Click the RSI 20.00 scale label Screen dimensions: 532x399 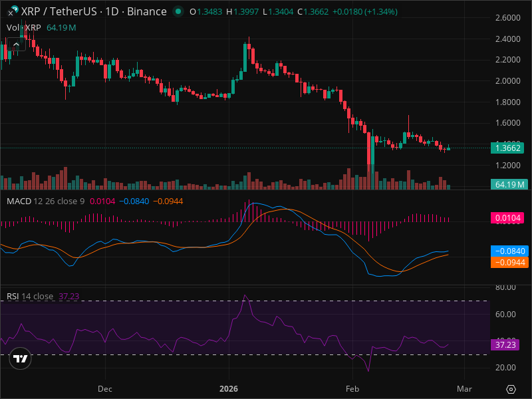click(505, 368)
